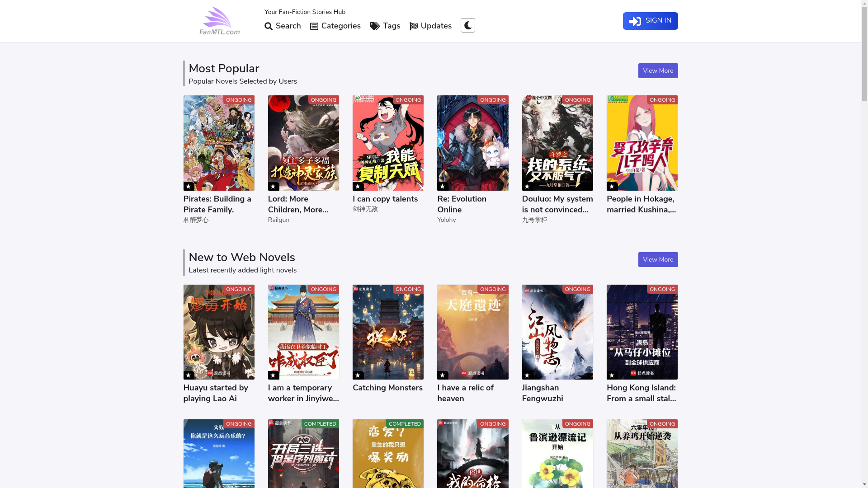Click the star icon on Jiangshan Fengwuzhi cover

527,375
